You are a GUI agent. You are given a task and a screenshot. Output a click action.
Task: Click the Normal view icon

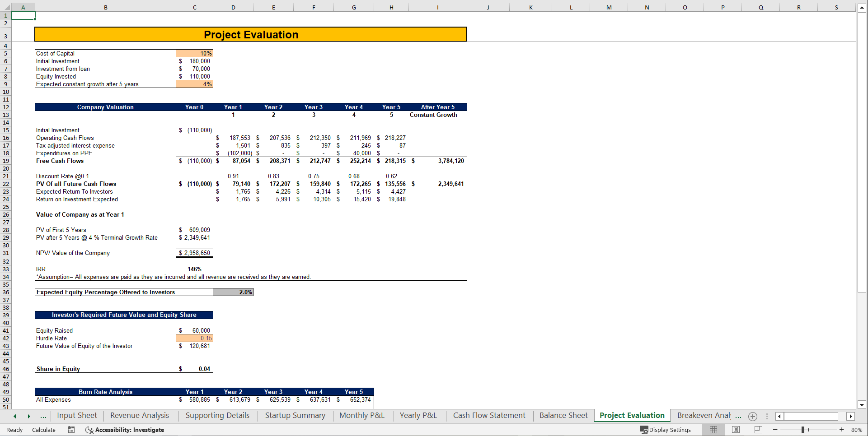point(713,430)
